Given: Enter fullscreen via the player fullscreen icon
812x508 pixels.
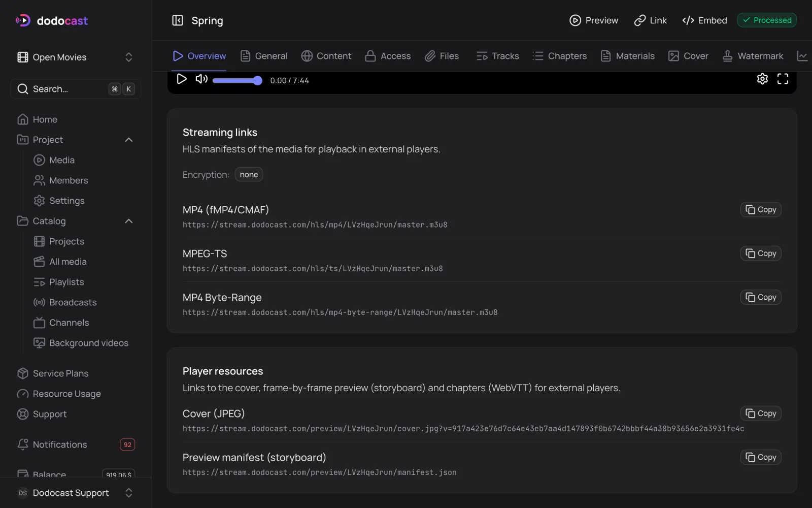Looking at the screenshot, I should [x=783, y=79].
